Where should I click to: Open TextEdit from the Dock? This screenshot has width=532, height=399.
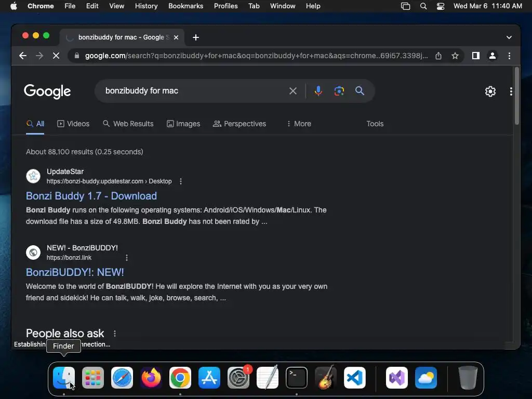click(x=268, y=378)
